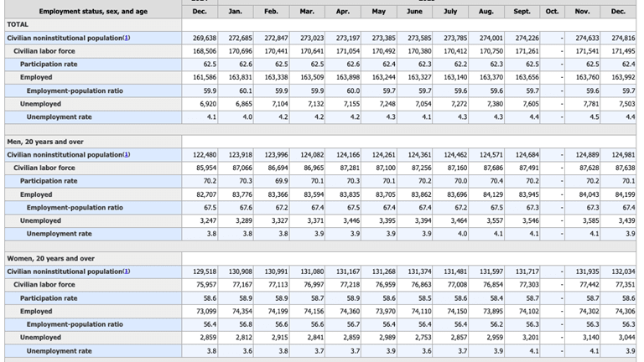Open footnote (1) link in TOTAL population row
Screen dimensions: 644x362
click(127, 39)
